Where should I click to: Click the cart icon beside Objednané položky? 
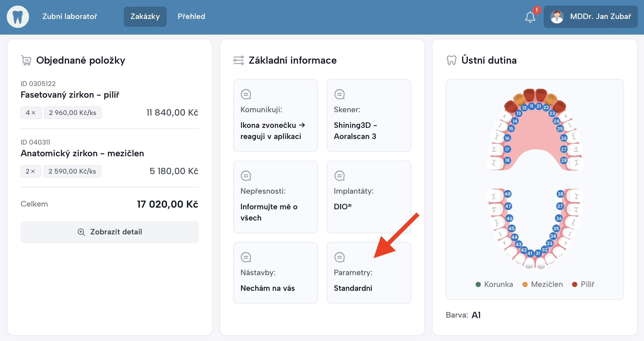coord(26,60)
